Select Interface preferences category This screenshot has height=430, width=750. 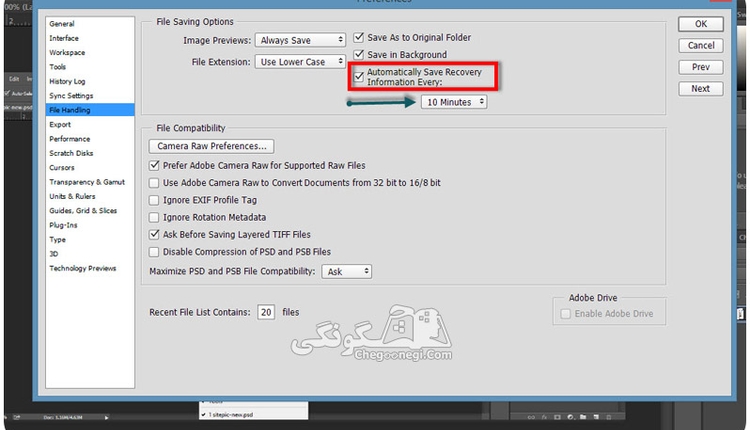point(64,38)
